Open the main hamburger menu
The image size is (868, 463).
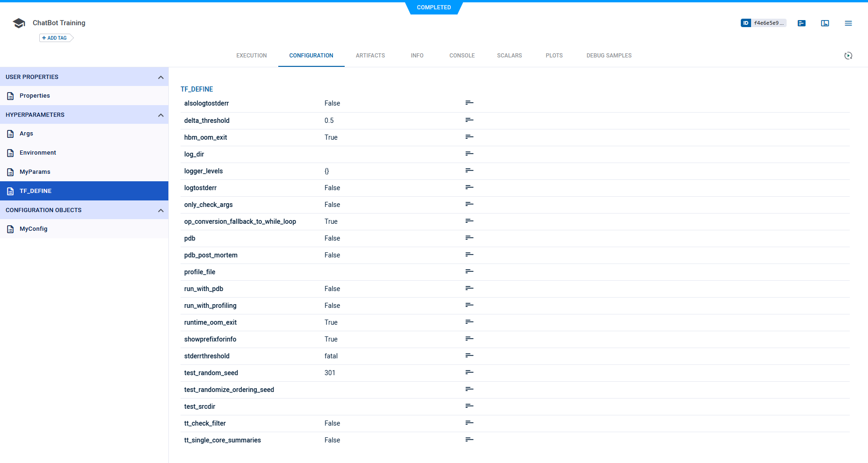tap(848, 23)
